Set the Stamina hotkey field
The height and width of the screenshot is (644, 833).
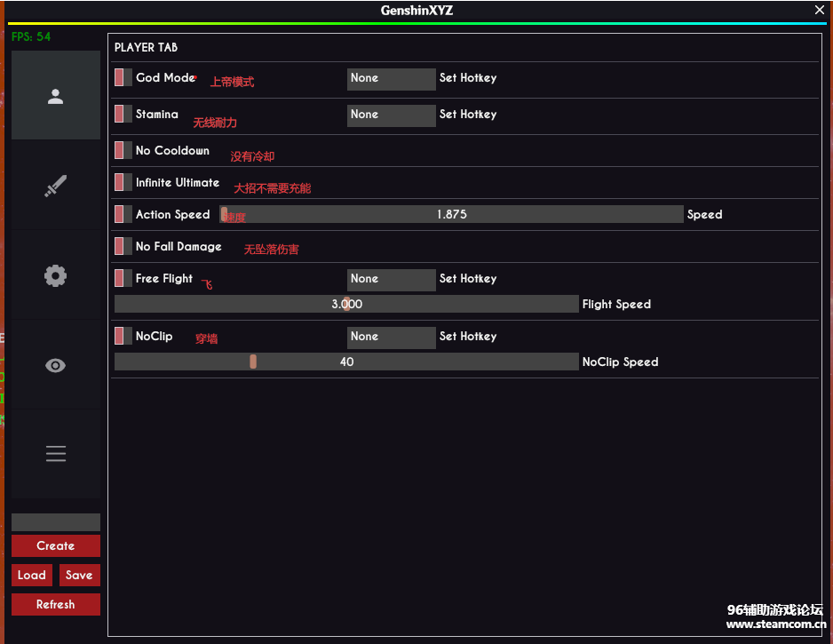tap(392, 115)
